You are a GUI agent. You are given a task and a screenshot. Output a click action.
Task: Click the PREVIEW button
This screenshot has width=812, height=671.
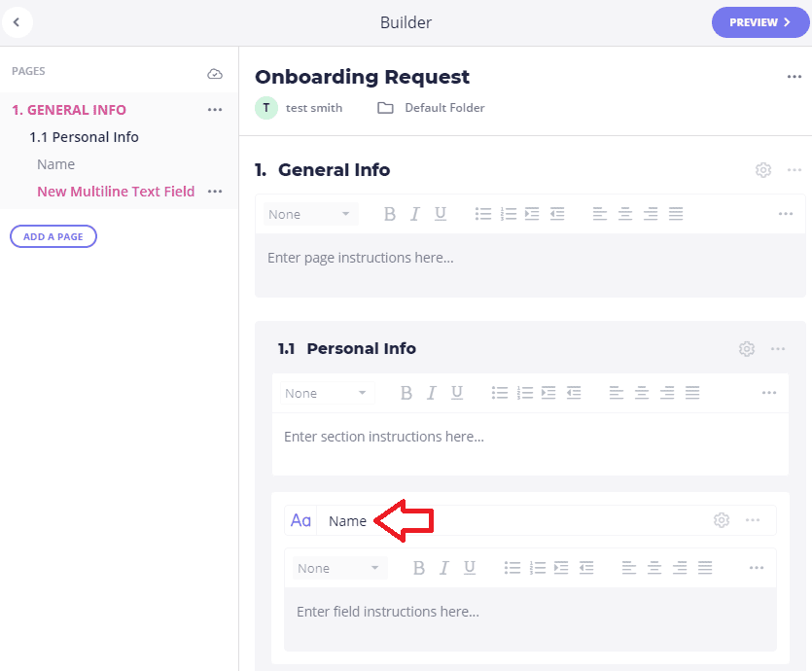coord(760,22)
